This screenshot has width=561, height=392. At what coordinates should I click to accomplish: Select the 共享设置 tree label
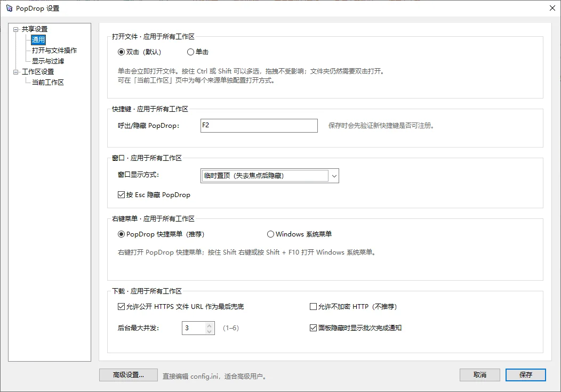coord(35,29)
